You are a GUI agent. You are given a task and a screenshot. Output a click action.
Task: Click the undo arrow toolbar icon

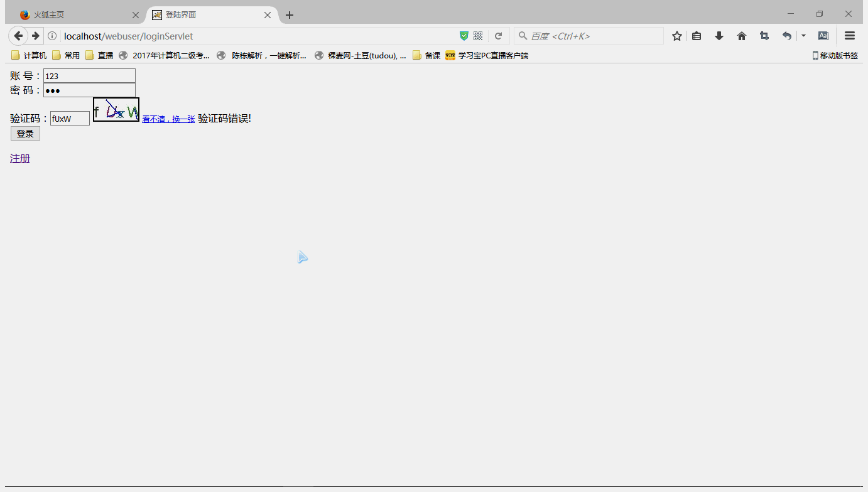pos(786,36)
